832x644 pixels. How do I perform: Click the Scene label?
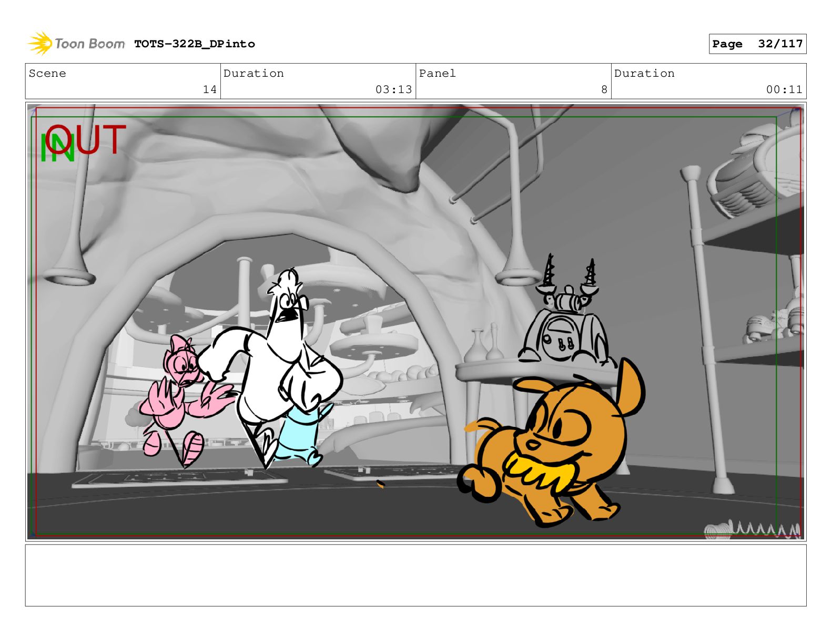click(47, 74)
